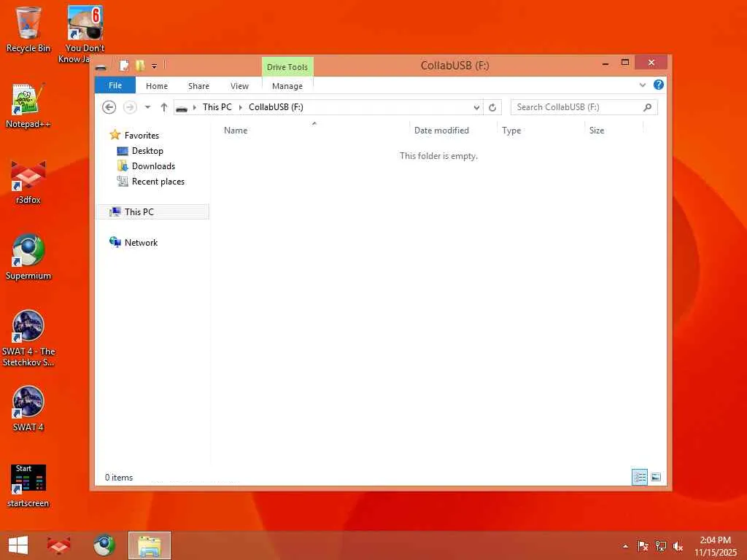
Task: Expand the root breadcrumb arrow before This PC
Action: (194, 107)
